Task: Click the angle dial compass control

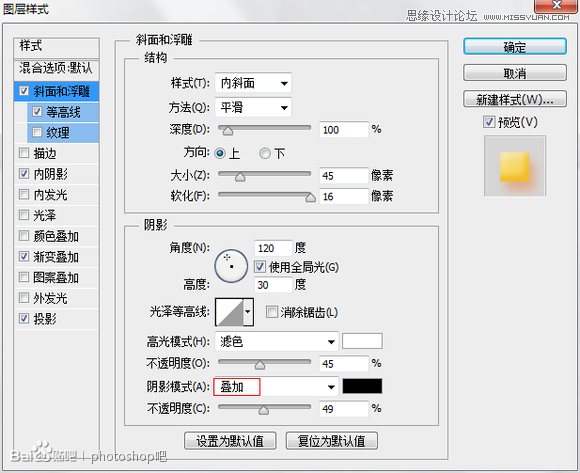Action: 231,266
